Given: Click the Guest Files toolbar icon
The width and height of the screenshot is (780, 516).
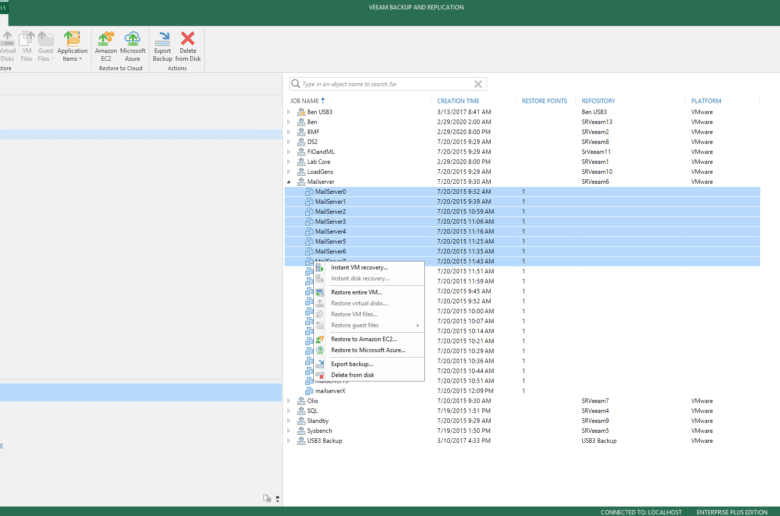Looking at the screenshot, I should (45, 39).
